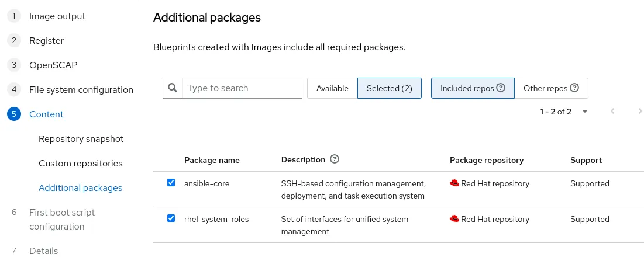Go to next page arrow
This screenshot has width=644, height=264.
click(x=640, y=111)
